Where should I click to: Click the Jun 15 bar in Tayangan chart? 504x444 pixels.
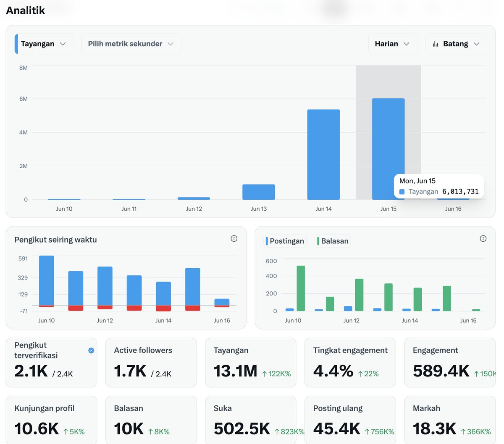388,149
